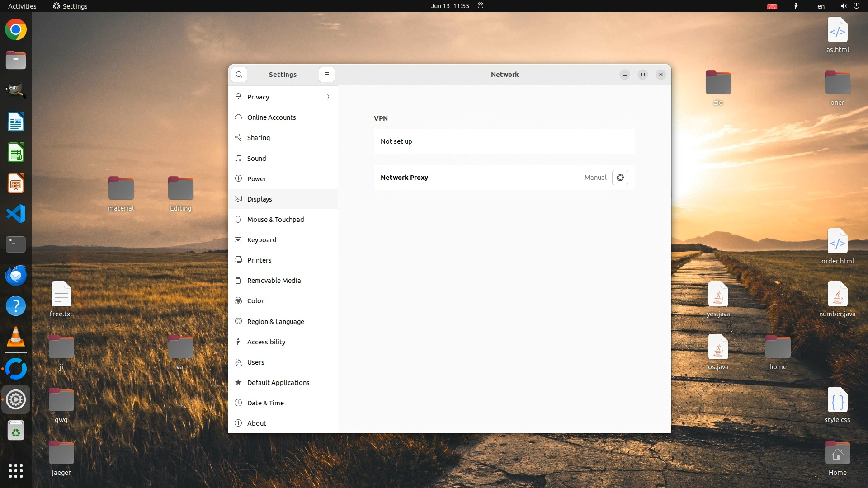The height and width of the screenshot is (488, 868).
Task: Show applications grid in dock
Action: pos(16,471)
